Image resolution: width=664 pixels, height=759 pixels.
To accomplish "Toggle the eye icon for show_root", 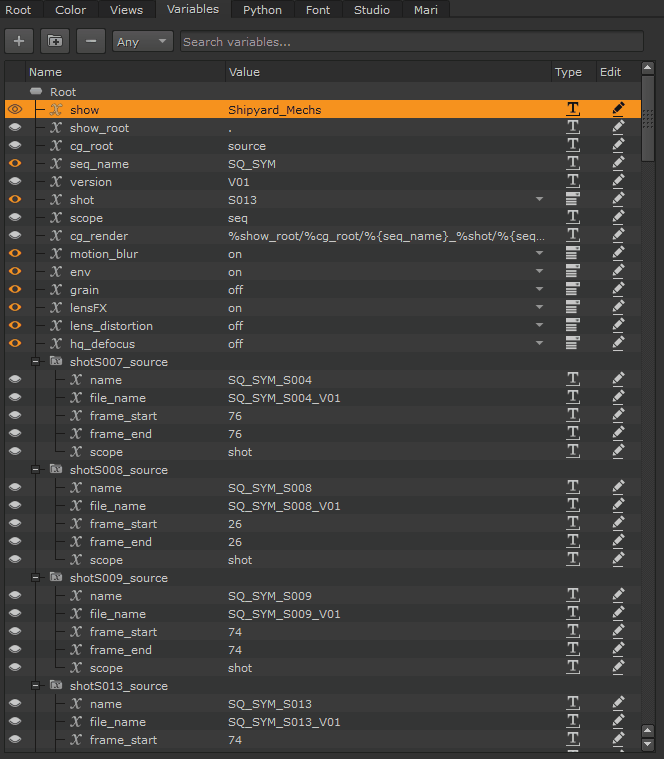I will (x=15, y=128).
